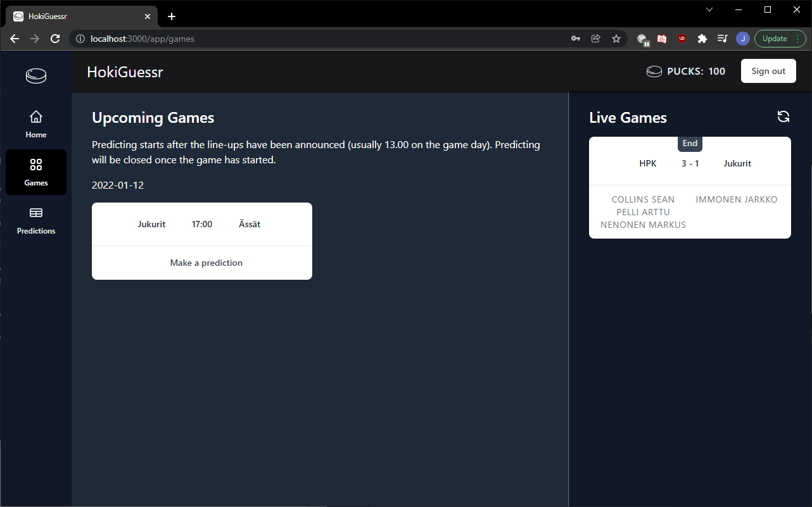812x507 pixels.
Task: Bookmark the page via the star icon
Action: (616, 39)
